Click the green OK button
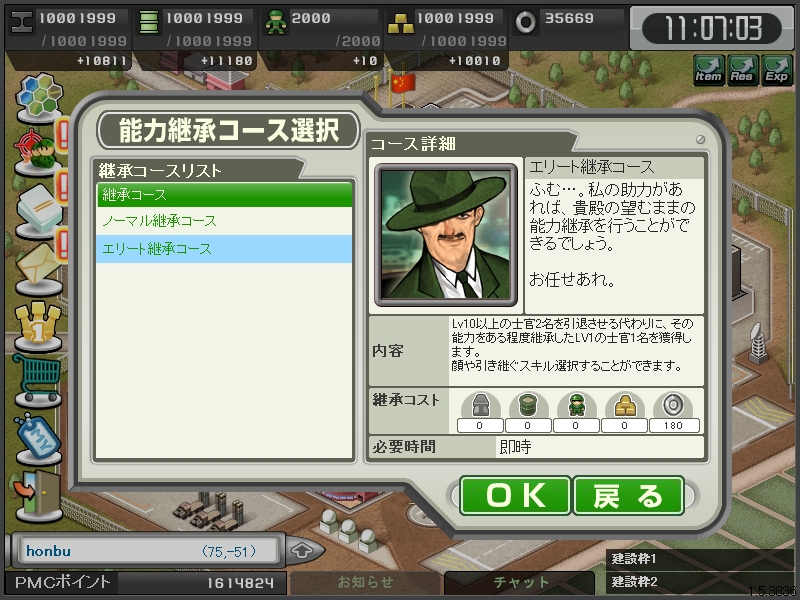Image resolution: width=800 pixels, height=600 pixels. pos(515,495)
